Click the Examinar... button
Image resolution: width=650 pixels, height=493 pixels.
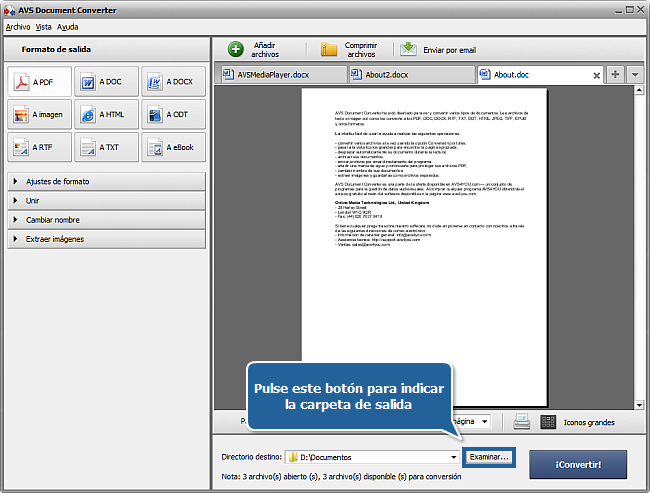tap(489, 457)
